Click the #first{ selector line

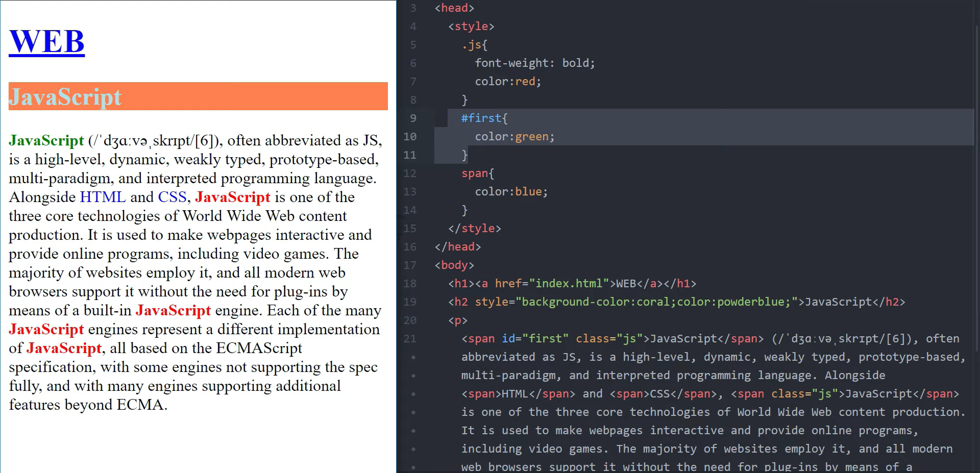(x=484, y=118)
